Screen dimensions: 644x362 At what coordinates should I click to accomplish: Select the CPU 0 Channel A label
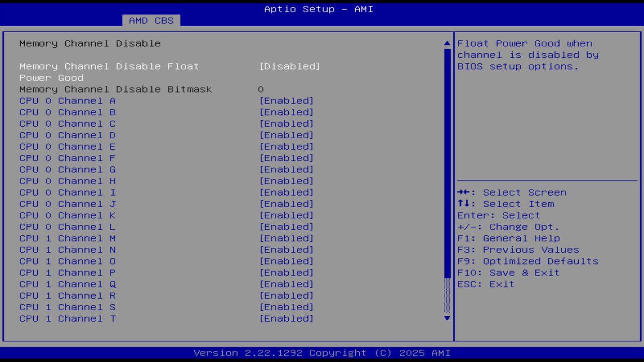[67, 101]
